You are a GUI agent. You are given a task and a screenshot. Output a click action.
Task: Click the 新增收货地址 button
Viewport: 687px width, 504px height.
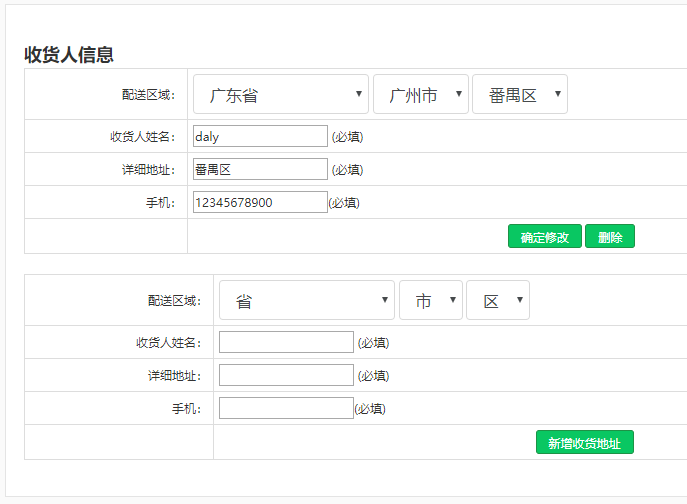click(x=585, y=443)
